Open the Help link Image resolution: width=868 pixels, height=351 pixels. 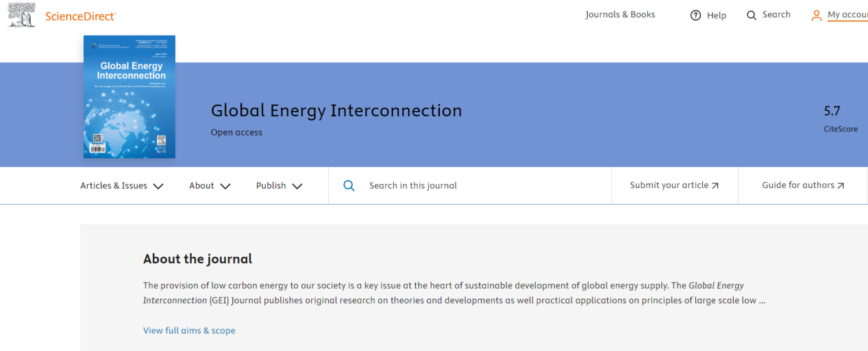click(x=716, y=15)
